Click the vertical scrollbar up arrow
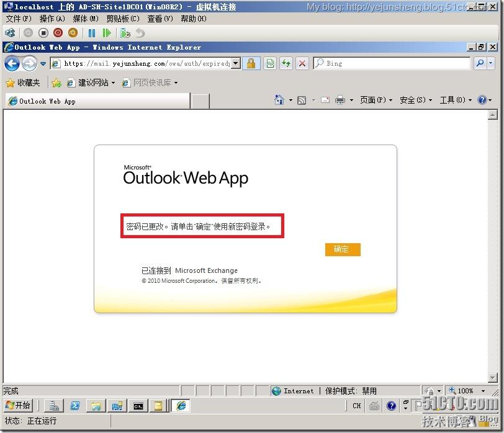 pos(492,115)
